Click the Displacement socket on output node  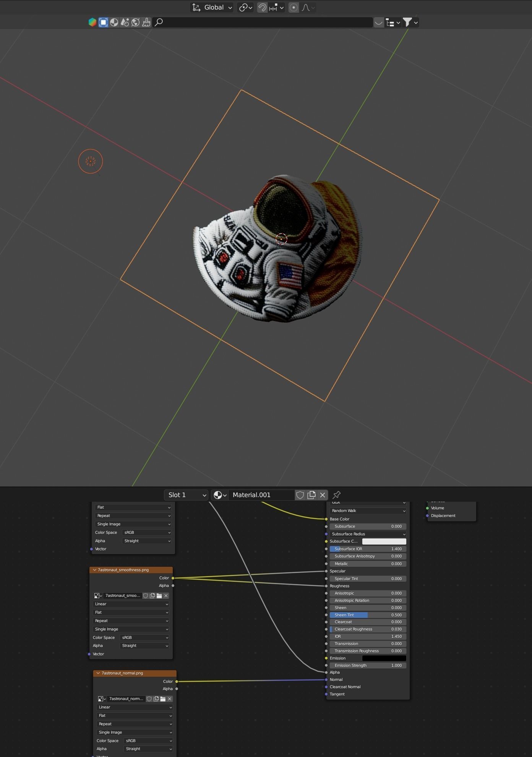pos(427,515)
